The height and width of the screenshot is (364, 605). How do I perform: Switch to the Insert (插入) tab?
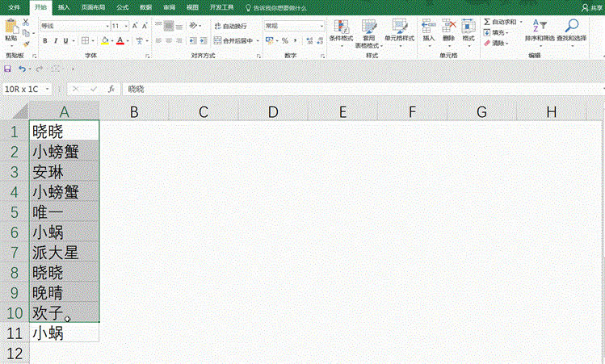(x=63, y=6)
